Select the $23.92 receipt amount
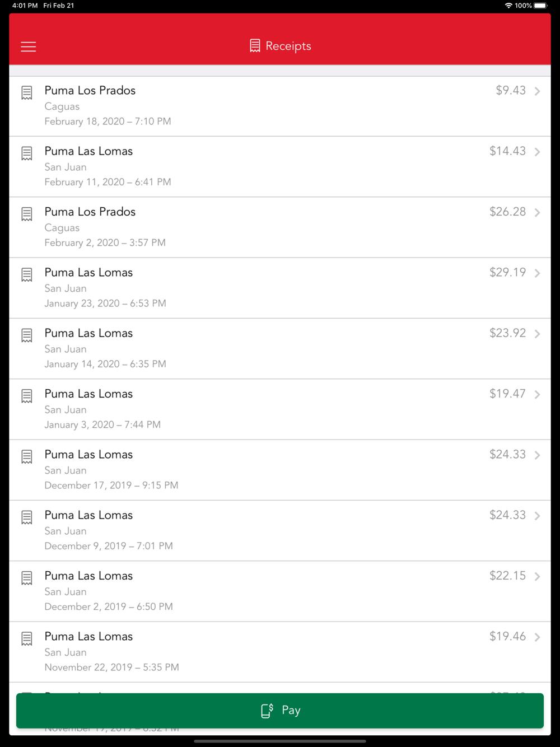The height and width of the screenshot is (747, 560). point(507,333)
